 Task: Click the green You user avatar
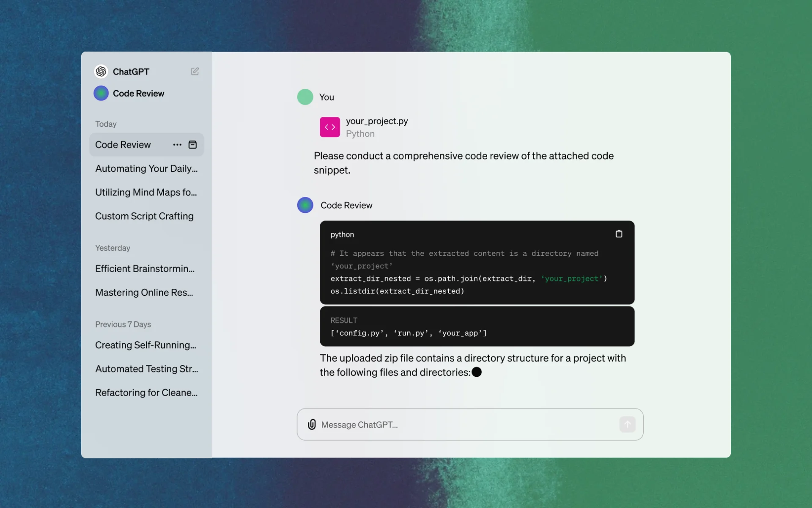305,97
